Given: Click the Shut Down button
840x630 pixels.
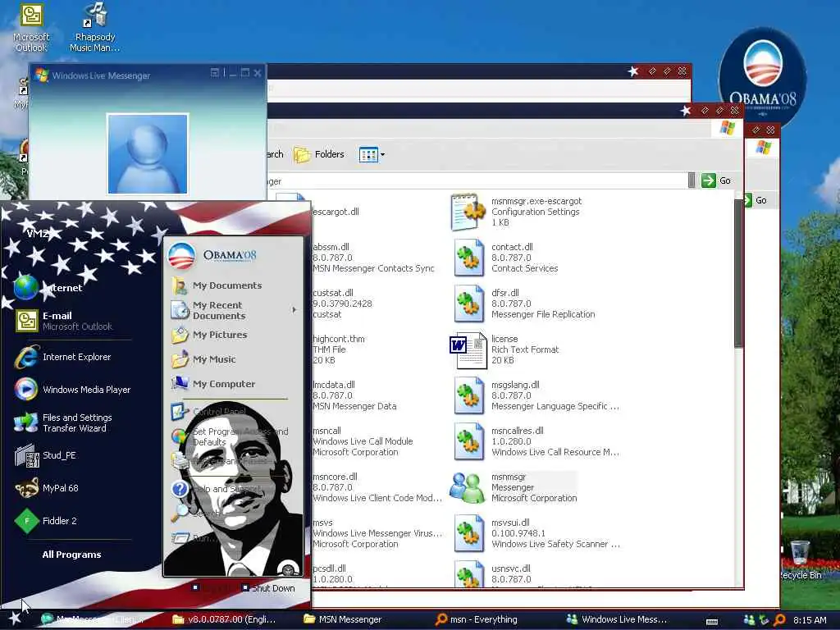Looking at the screenshot, I should pyautogui.click(x=267, y=588).
